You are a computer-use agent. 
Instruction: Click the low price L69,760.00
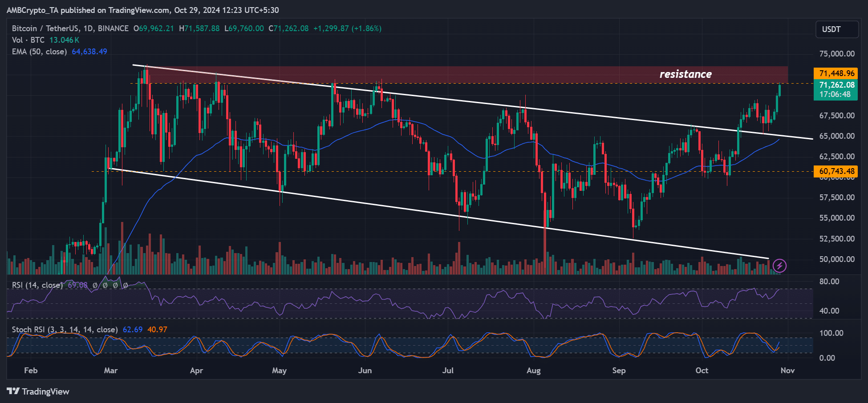click(x=244, y=28)
